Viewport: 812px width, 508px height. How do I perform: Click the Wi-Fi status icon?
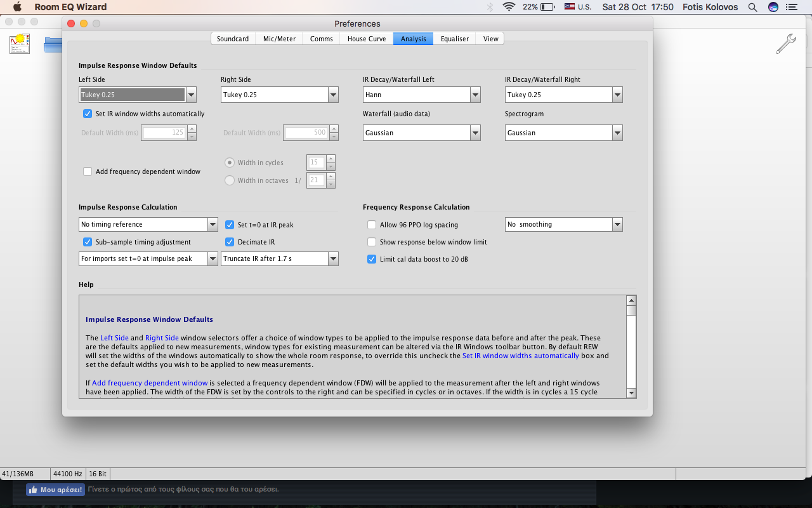point(508,7)
